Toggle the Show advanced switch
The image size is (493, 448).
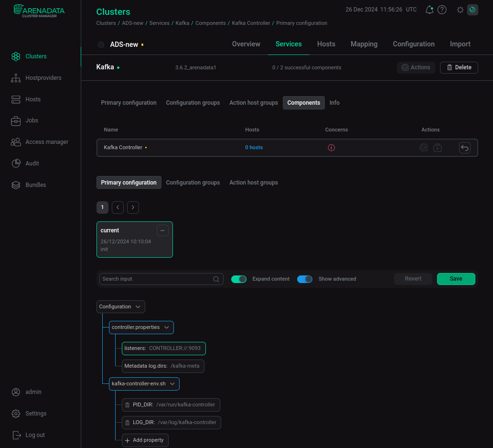[x=305, y=279]
